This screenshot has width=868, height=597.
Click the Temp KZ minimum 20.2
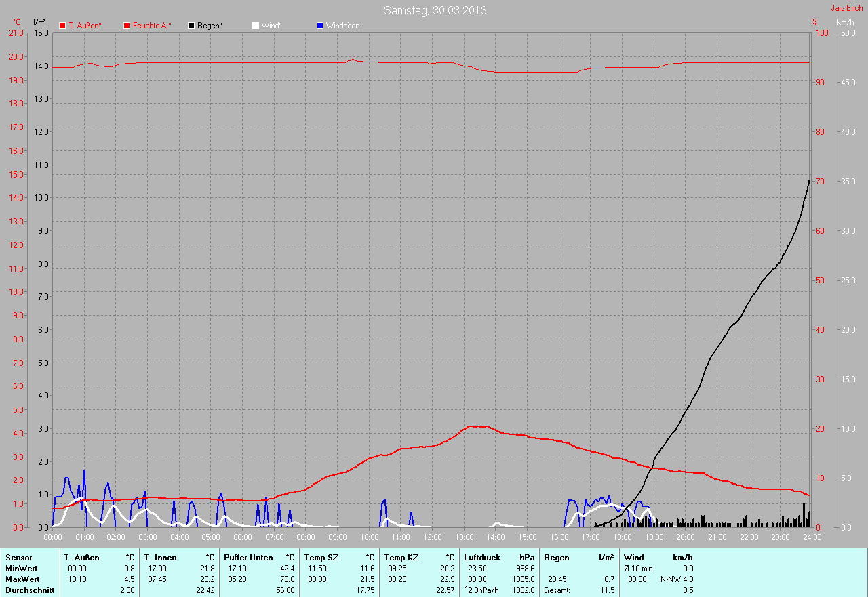tap(447, 569)
